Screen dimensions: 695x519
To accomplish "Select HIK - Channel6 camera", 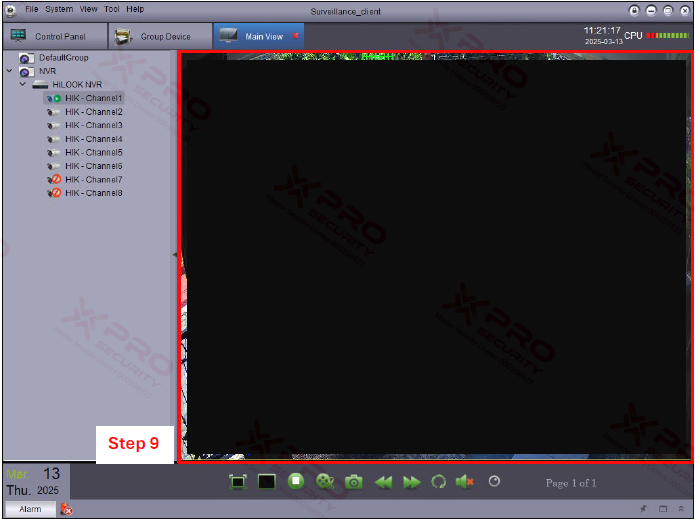I will click(x=94, y=166).
